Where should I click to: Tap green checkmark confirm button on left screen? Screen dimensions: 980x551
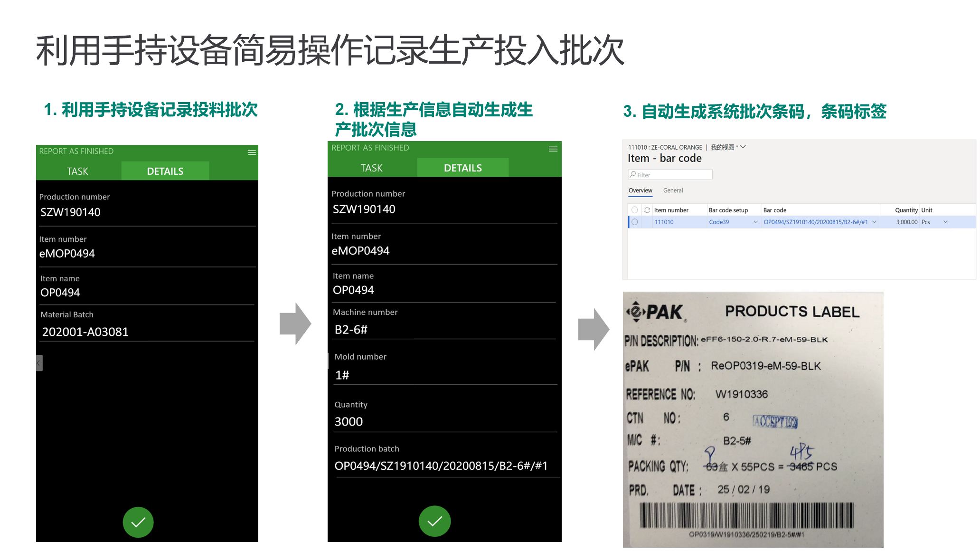tap(138, 522)
